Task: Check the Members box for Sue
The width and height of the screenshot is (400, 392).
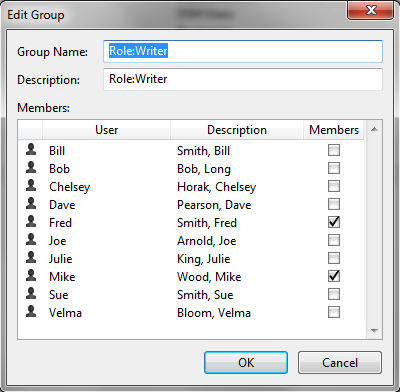Action: point(334,294)
